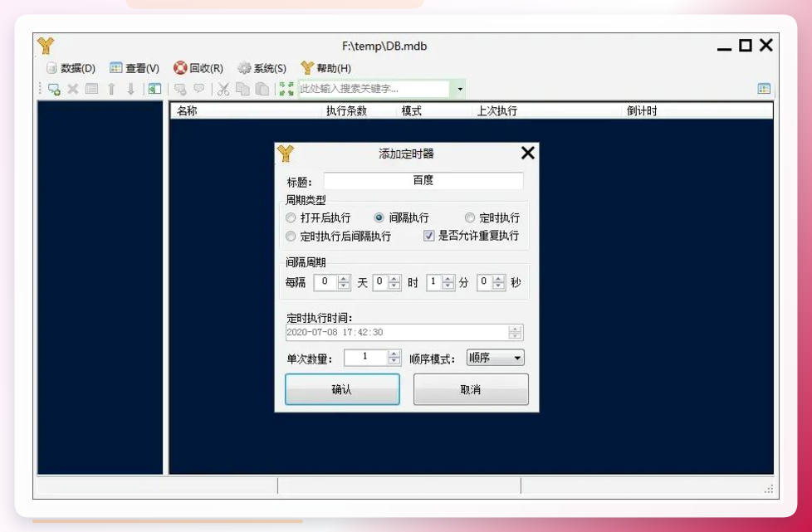Open the 顺序模式 dropdown
812x532 pixels.
(495, 358)
